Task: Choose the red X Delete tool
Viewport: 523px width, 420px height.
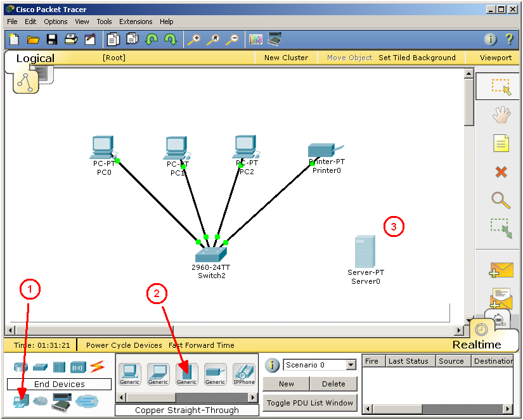Action: (501, 172)
